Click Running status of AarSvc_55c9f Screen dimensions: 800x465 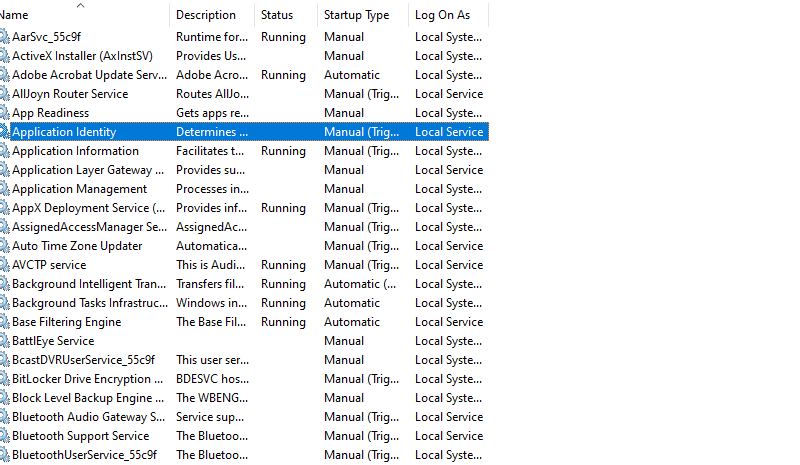284,37
